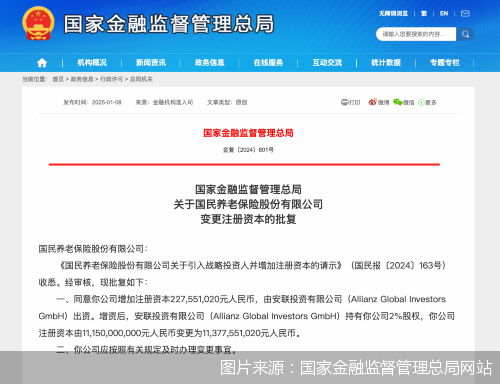Click the site title 国家金融监督管理总局 in header
500x384 pixels.
coord(169,24)
